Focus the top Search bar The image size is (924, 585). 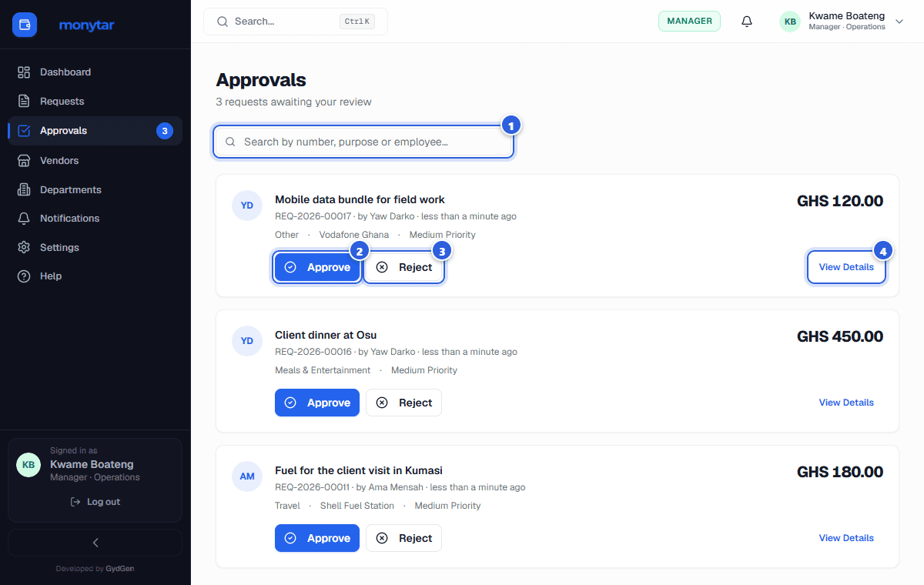[x=296, y=22]
